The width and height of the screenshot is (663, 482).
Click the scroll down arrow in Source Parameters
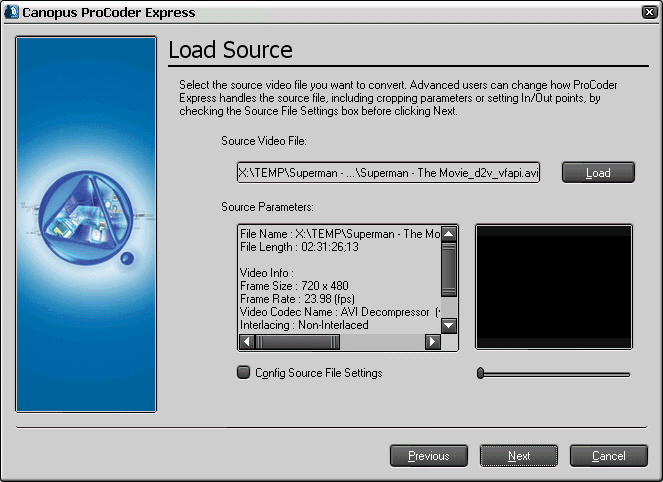449,325
